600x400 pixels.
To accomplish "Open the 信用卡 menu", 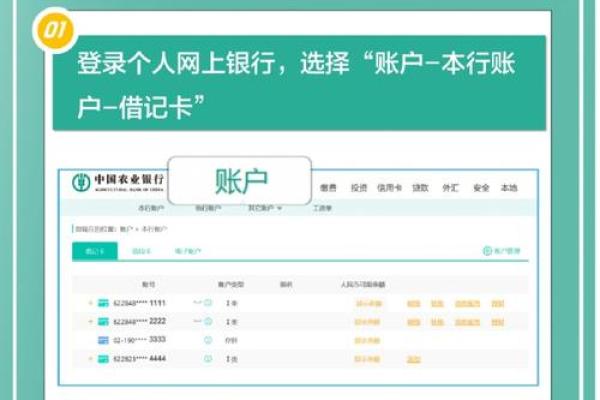I will (x=389, y=188).
